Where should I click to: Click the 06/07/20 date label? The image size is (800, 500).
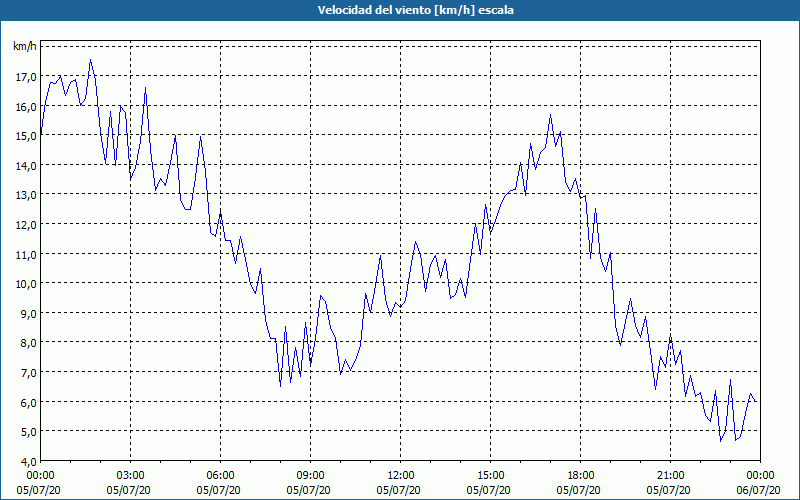point(761,490)
